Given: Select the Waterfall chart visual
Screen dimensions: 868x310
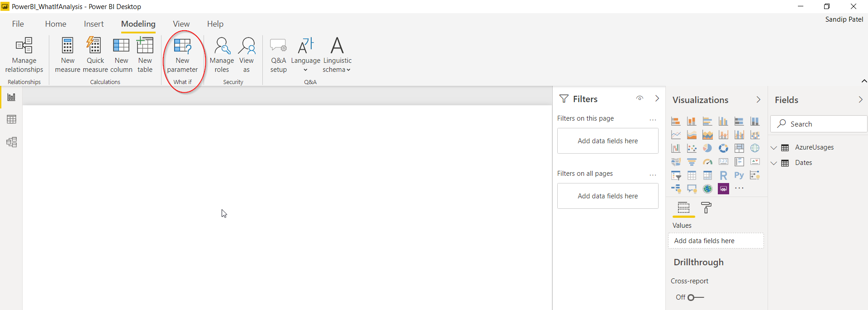Looking at the screenshot, I should click(x=676, y=148).
